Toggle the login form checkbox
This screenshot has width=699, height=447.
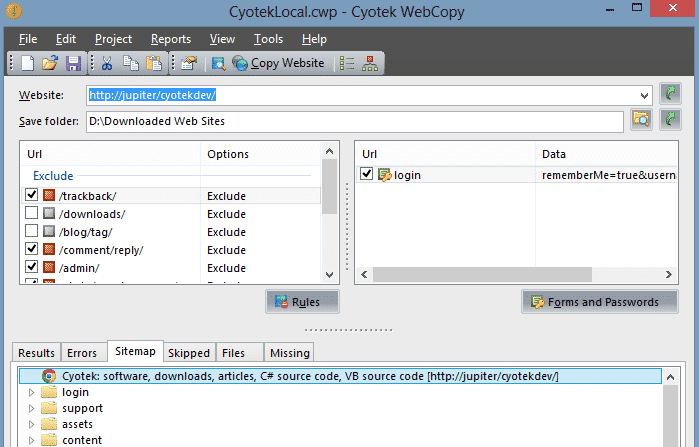(x=366, y=173)
